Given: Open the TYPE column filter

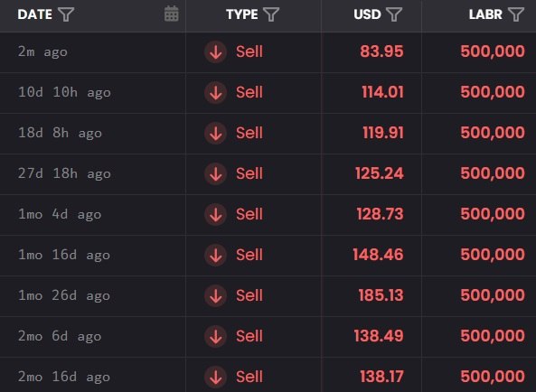Looking at the screenshot, I should (271, 14).
